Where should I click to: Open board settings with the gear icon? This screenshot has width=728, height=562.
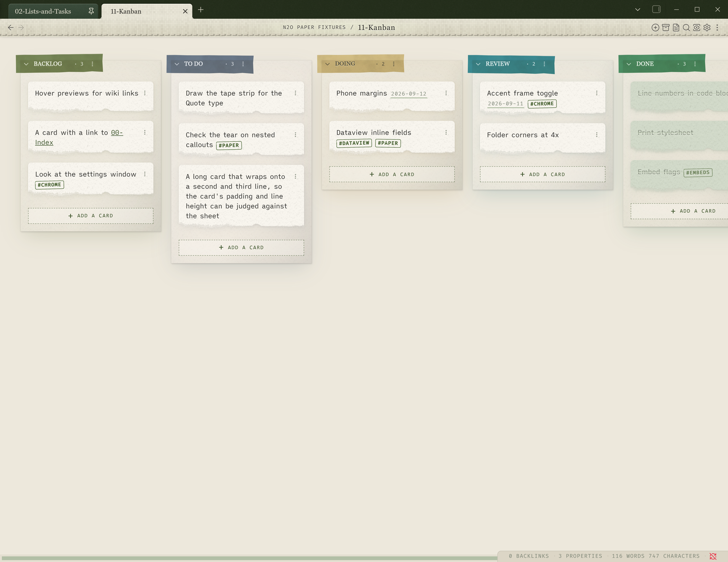707,28
